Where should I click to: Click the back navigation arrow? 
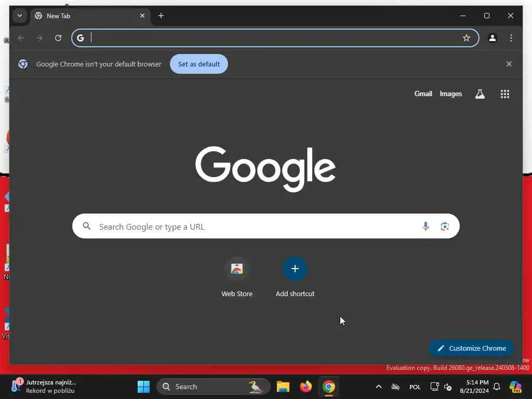[x=21, y=38]
